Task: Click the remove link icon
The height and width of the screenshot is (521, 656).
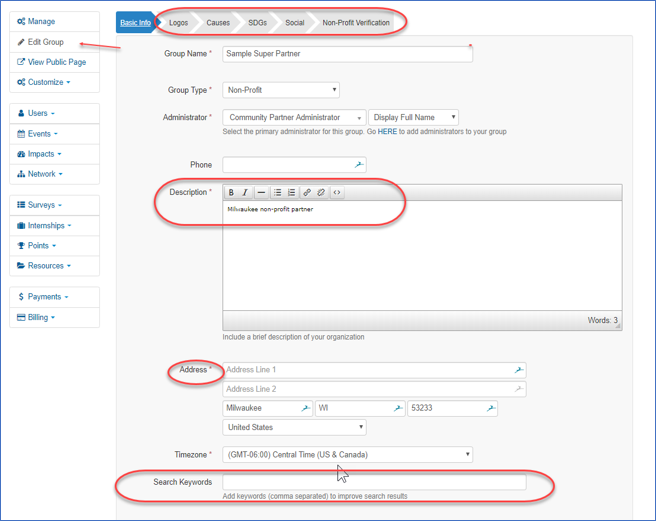Action: tap(321, 193)
